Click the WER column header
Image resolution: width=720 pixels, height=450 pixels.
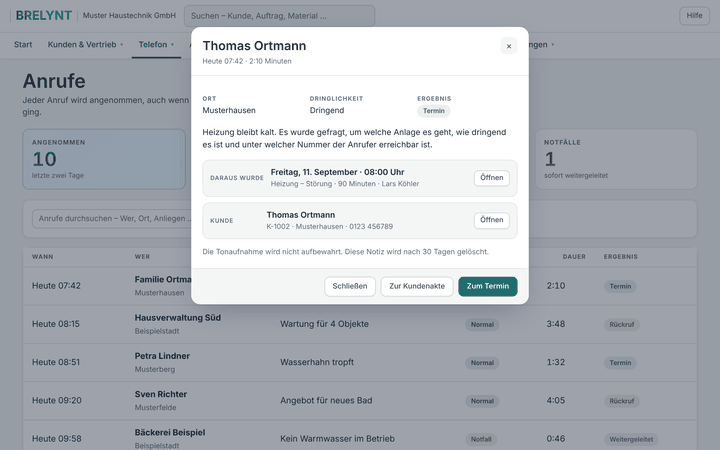[x=142, y=257]
